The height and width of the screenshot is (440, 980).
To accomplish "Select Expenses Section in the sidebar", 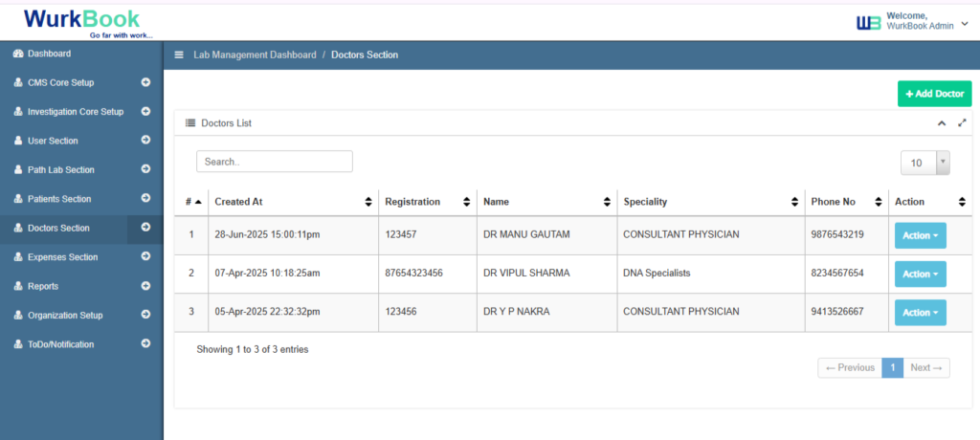I will point(62,257).
